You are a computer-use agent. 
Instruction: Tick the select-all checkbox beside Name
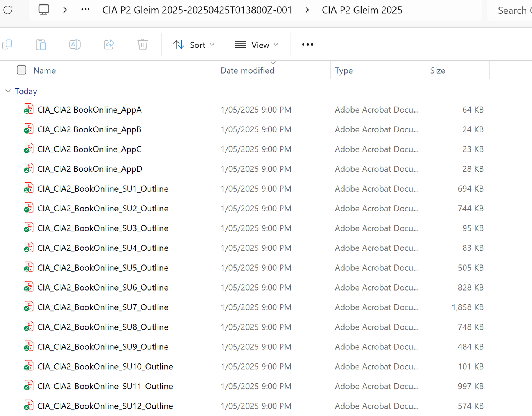point(22,70)
